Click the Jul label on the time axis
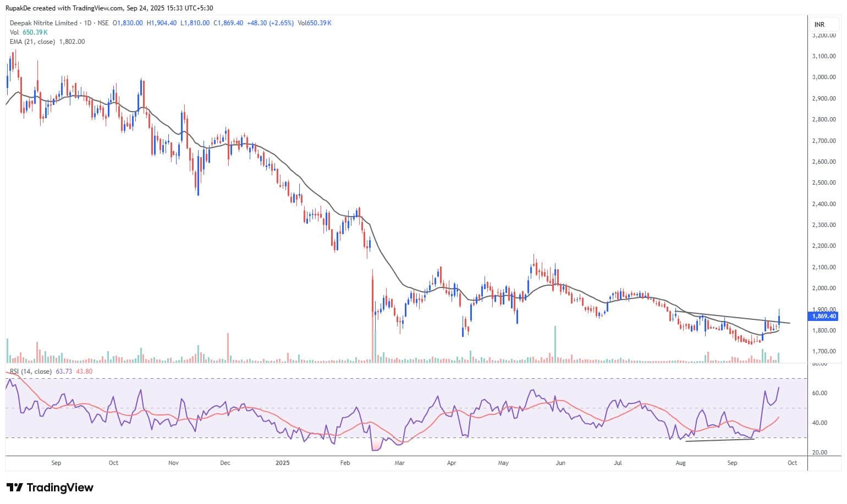This screenshot has width=847, height=504. [618, 463]
